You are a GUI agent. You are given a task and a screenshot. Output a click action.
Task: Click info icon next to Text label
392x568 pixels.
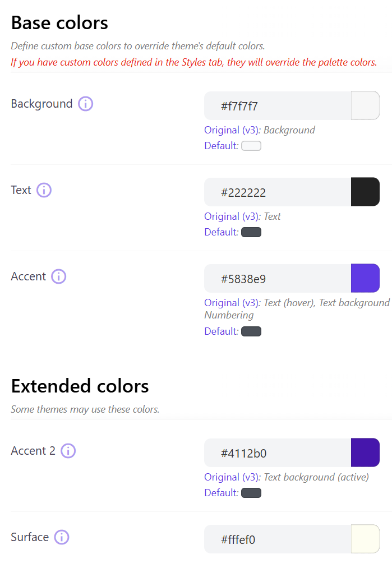(44, 190)
